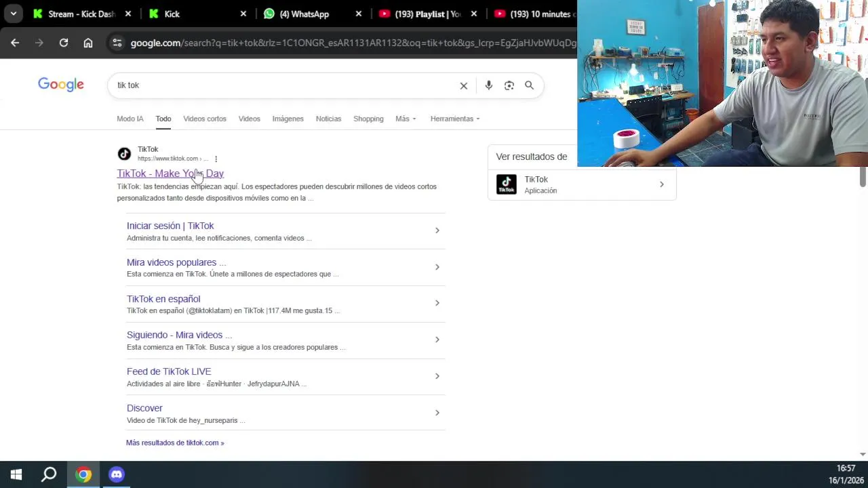868x488 pixels.
Task: Expand the Herramientas dropdown
Action: pos(455,119)
